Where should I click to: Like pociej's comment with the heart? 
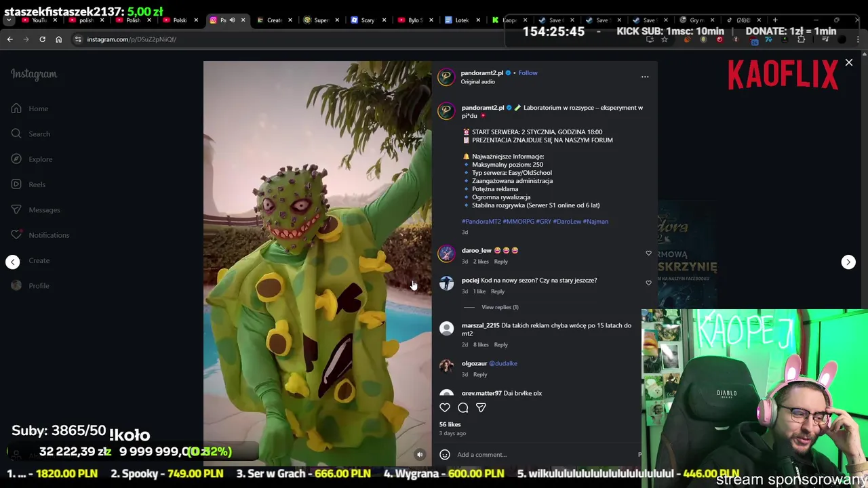648,283
